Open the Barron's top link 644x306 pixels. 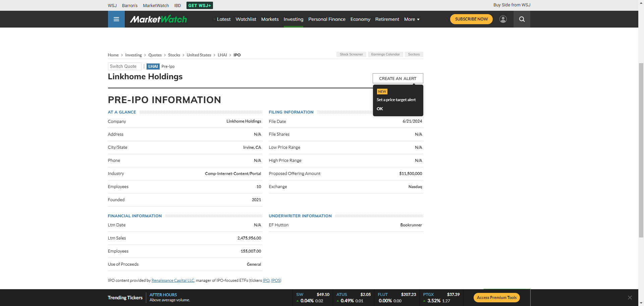[130, 5]
